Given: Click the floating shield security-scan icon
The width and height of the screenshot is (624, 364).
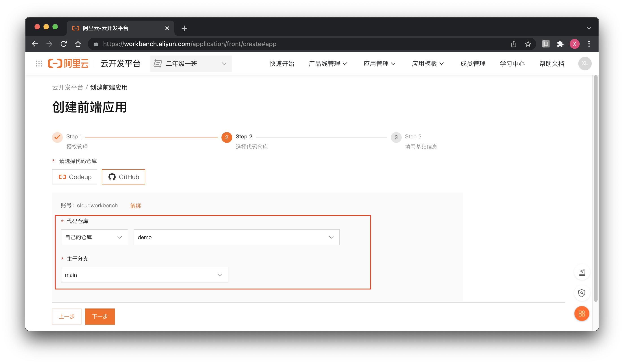Looking at the screenshot, I should 581,293.
